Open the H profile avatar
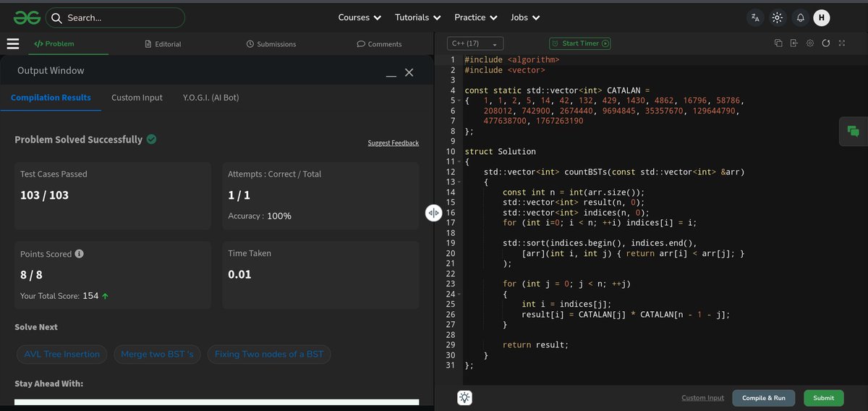 [821, 17]
